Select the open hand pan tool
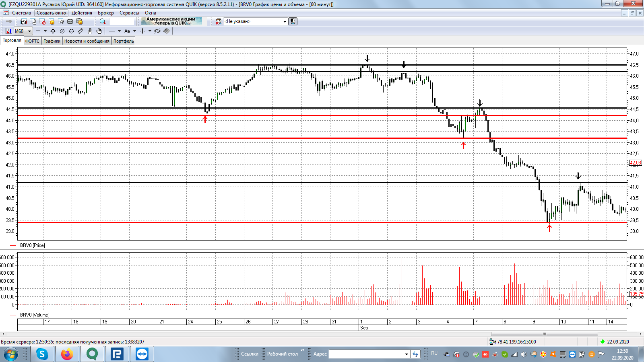Image resolution: width=644 pixels, height=362 pixels. [99, 31]
